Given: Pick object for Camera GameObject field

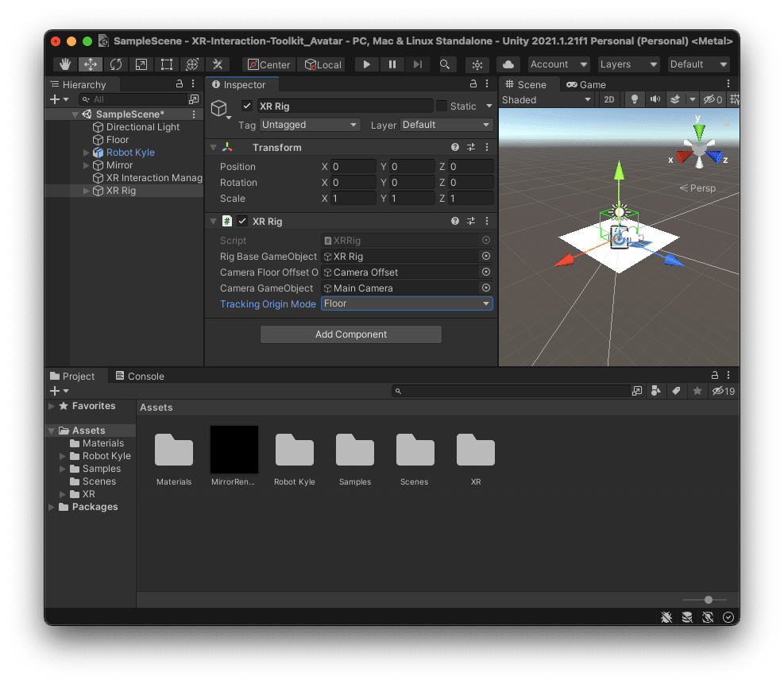Looking at the screenshot, I should point(485,288).
